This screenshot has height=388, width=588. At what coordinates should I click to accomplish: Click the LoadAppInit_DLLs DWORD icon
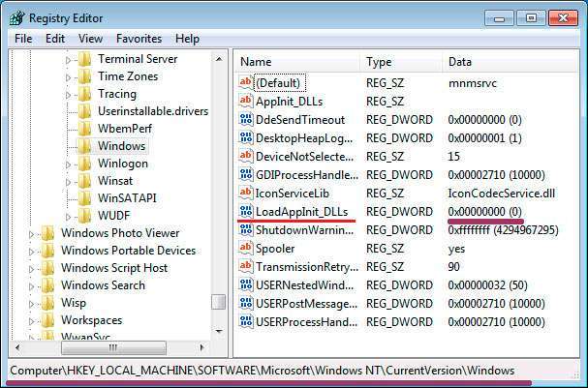tap(246, 211)
